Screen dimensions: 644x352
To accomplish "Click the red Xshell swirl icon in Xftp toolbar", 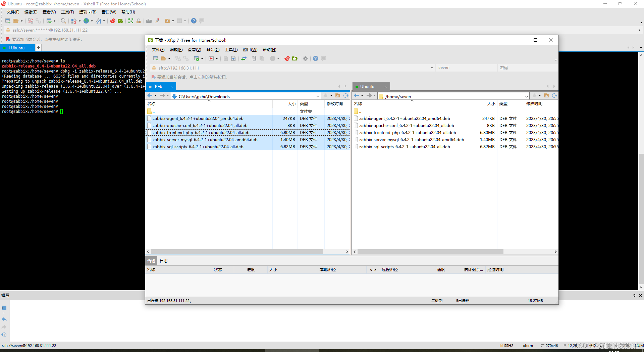I will point(287,58).
